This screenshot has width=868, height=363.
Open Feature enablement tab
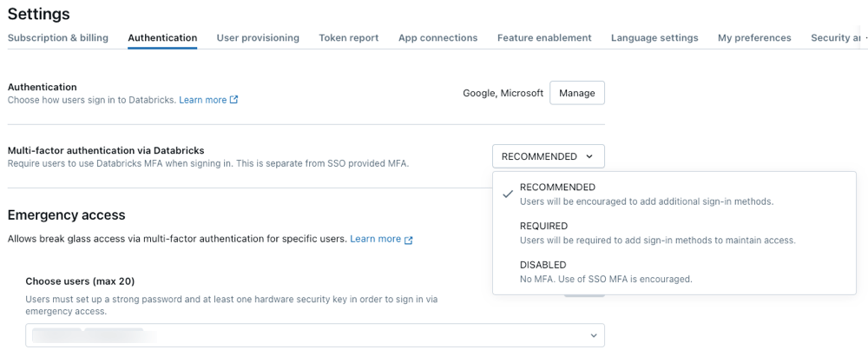(544, 37)
